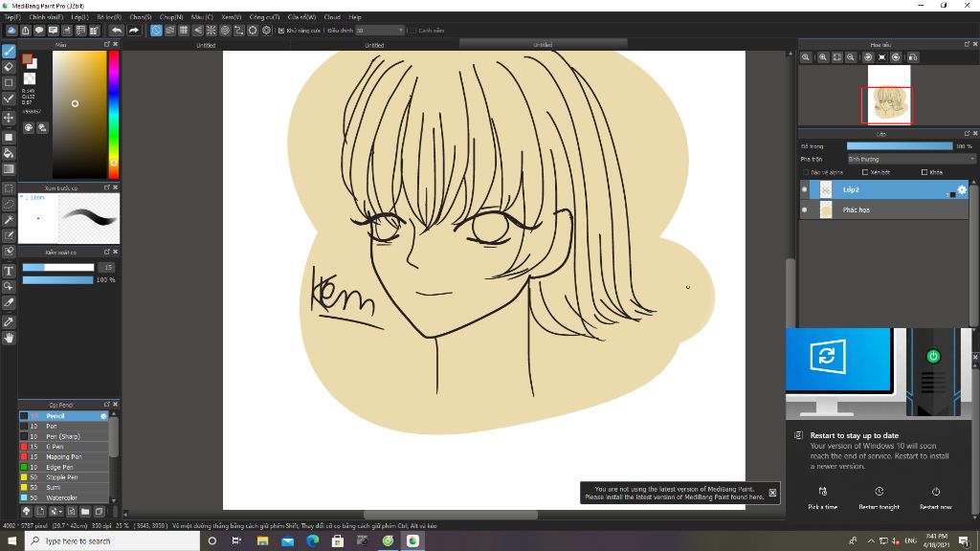Open Hiệu chỉnh correction dropdown
This screenshot has width=980, height=551.
coord(379,30)
